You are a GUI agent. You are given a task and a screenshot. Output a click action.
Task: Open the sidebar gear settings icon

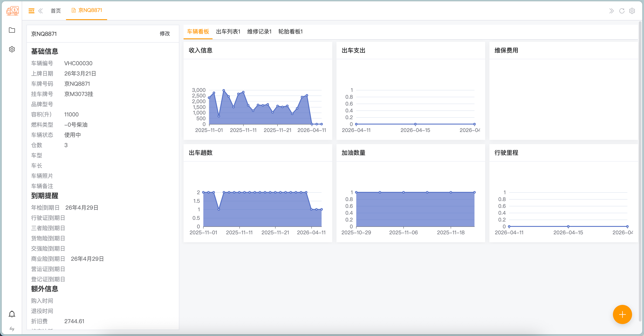pos(12,49)
